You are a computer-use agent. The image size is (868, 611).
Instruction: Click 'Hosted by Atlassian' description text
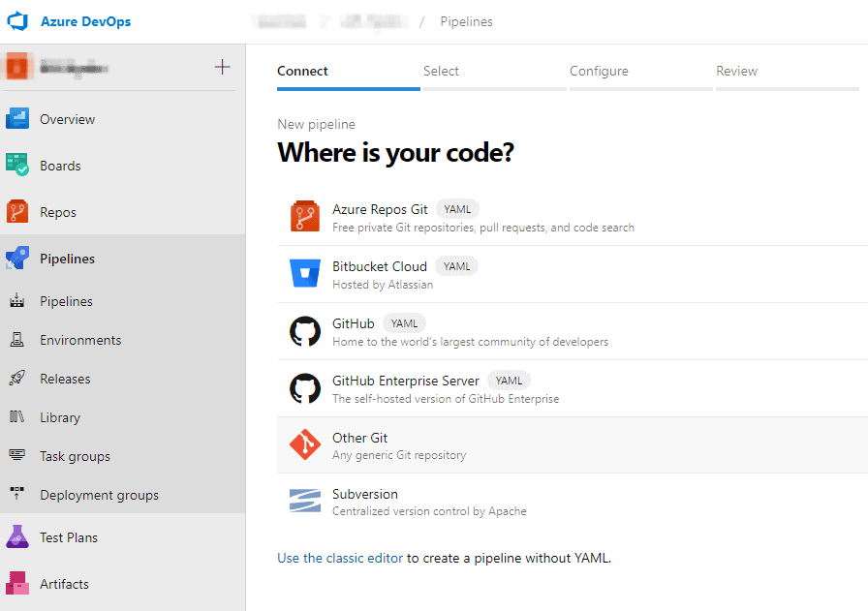tap(383, 285)
